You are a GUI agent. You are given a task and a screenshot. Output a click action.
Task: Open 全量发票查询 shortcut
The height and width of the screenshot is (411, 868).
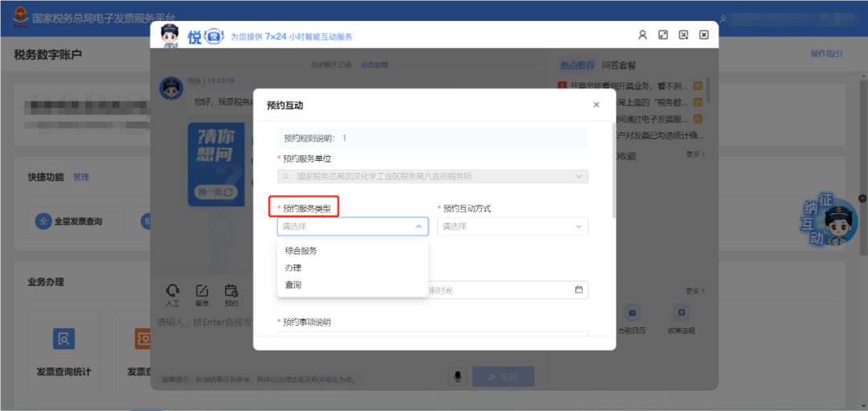click(76, 221)
